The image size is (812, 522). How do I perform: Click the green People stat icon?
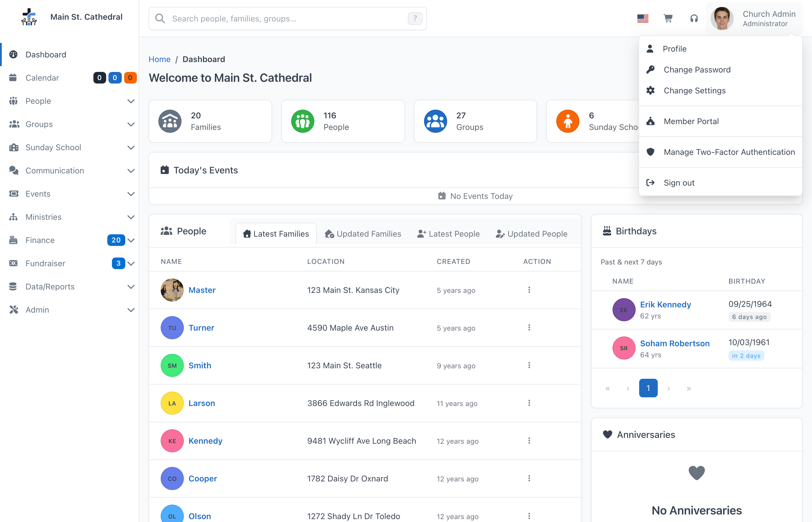point(302,121)
